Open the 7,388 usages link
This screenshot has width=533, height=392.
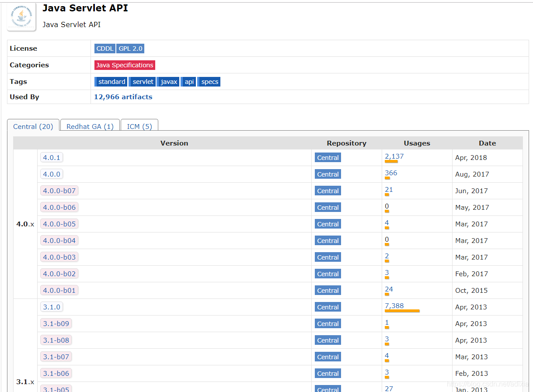coord(394,305)
